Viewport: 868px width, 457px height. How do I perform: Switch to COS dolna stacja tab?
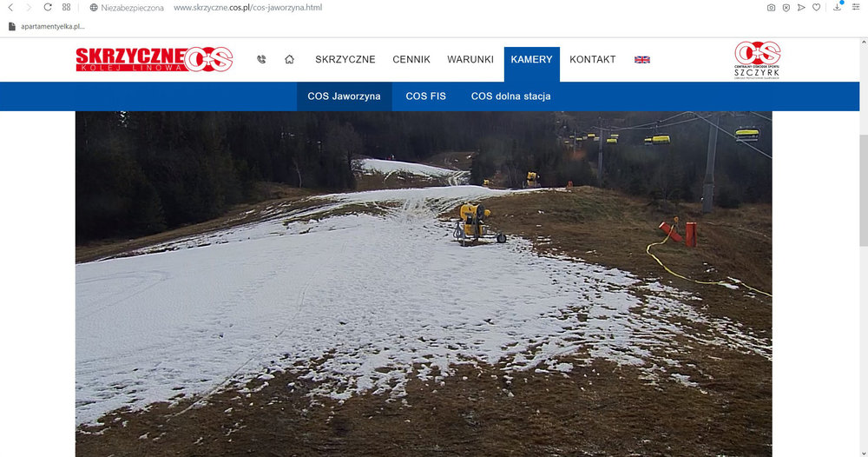511,96
